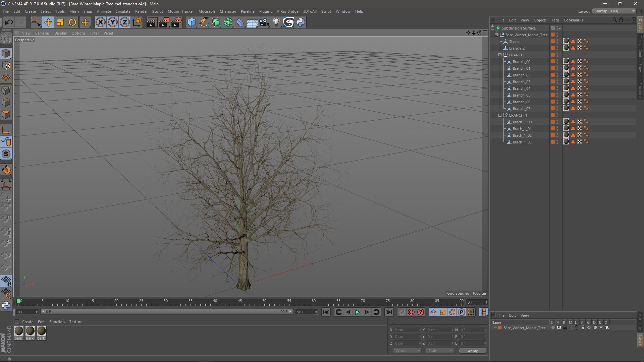Toggle Z axis lock
The image size is (644, 362).
[x=125, y=22]
